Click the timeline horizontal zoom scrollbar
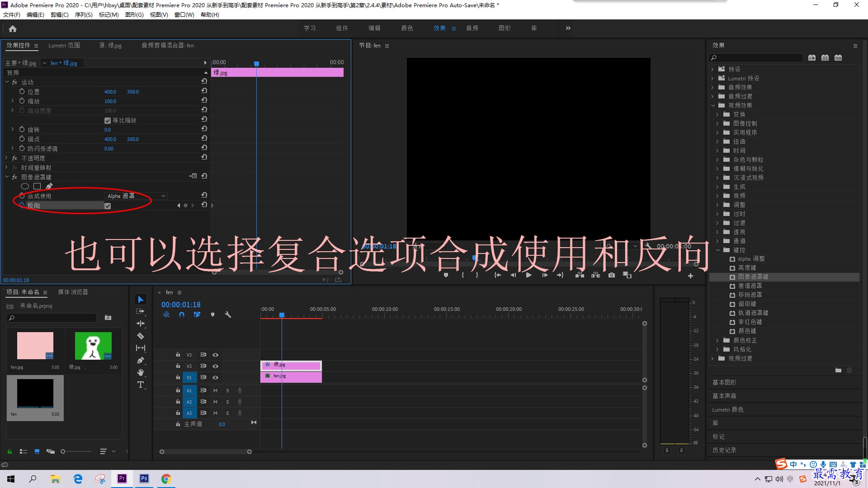Screen dimensions: 868x488 (x=206, y=451)
